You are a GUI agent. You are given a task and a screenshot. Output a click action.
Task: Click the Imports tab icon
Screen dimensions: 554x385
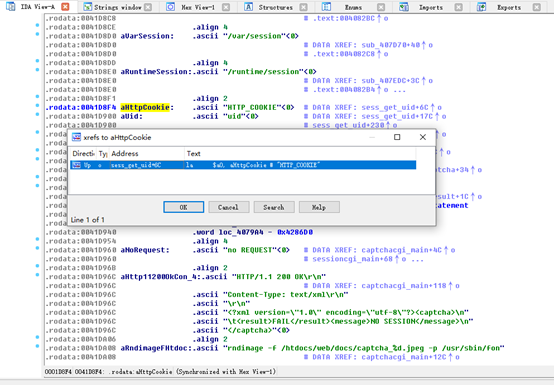point(404,7)
